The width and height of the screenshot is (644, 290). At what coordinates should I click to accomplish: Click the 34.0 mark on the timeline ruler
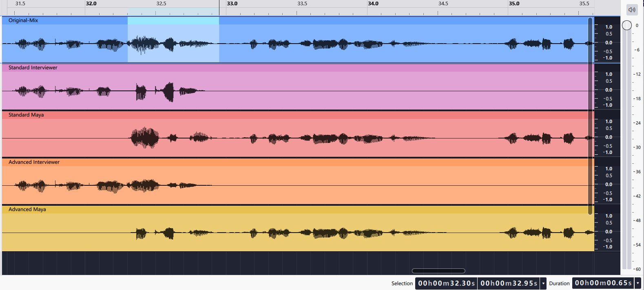[373, 4]
